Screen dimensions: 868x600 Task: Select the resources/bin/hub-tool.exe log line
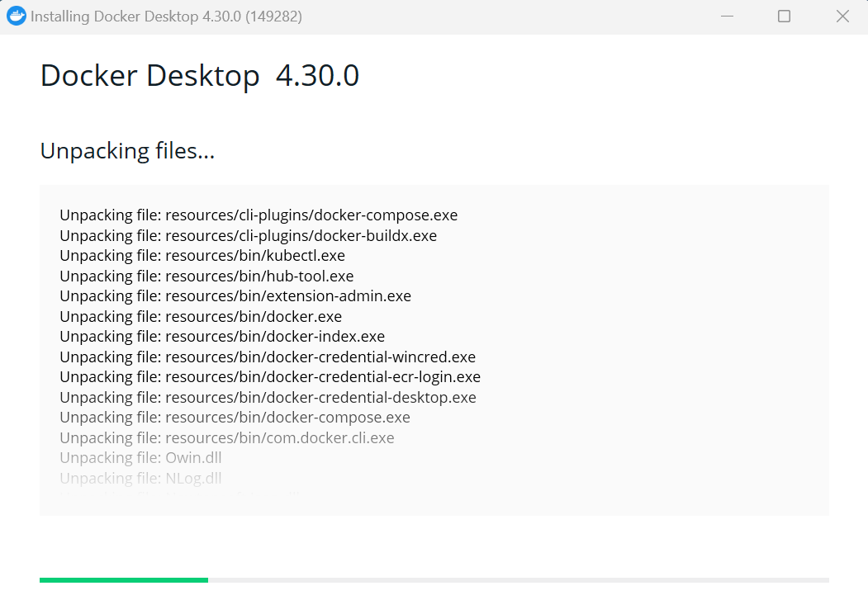tap(206, 276)
